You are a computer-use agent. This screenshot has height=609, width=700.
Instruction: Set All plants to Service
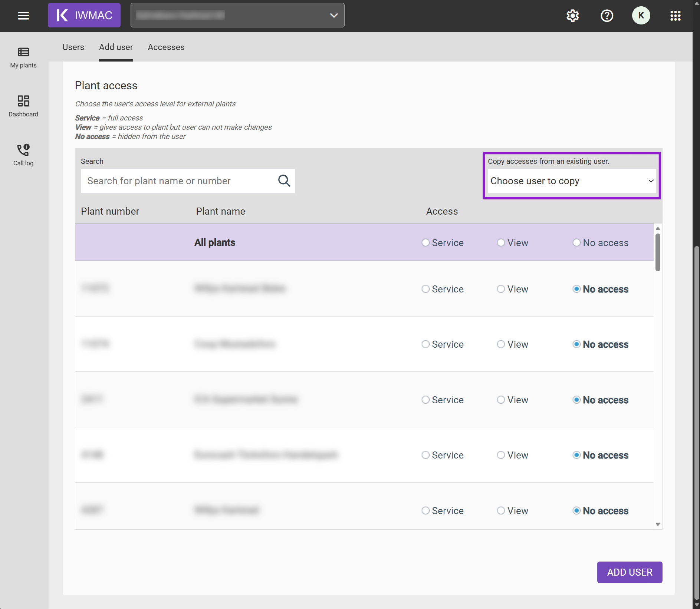[425, 242]
